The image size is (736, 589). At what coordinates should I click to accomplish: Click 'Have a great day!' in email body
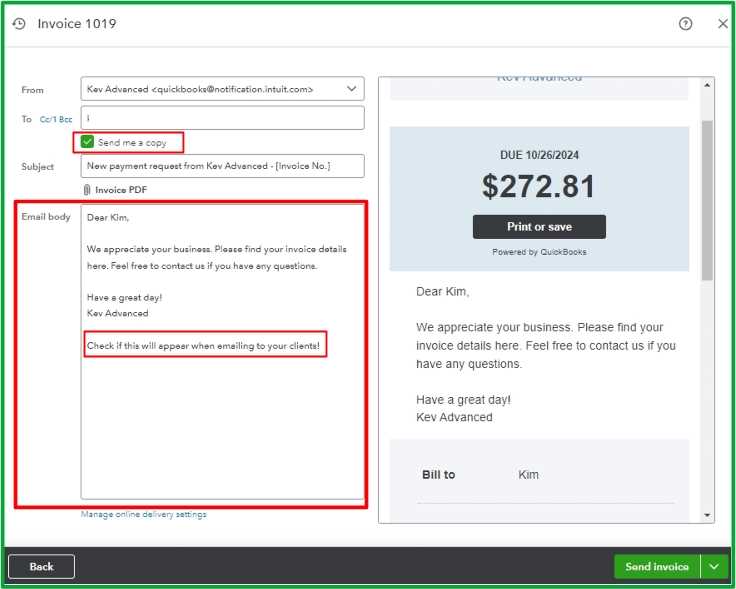(x=124, y=297)
